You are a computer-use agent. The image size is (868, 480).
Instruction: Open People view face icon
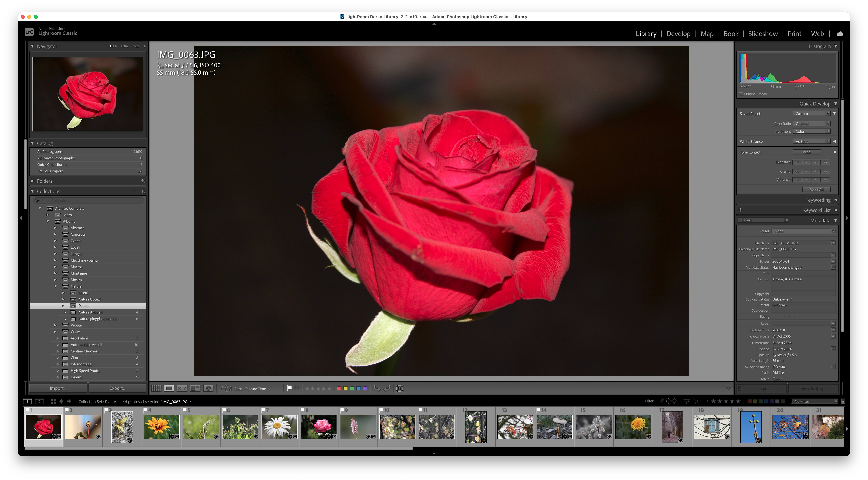209,388
